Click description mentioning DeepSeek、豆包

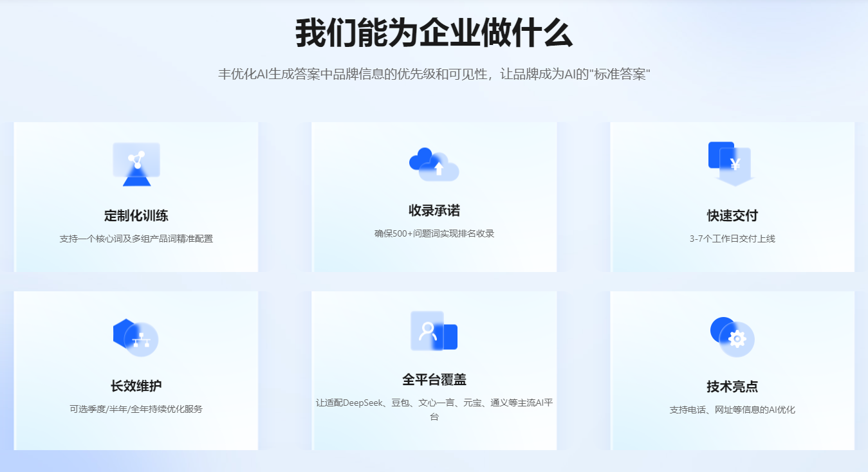[434, 410]
